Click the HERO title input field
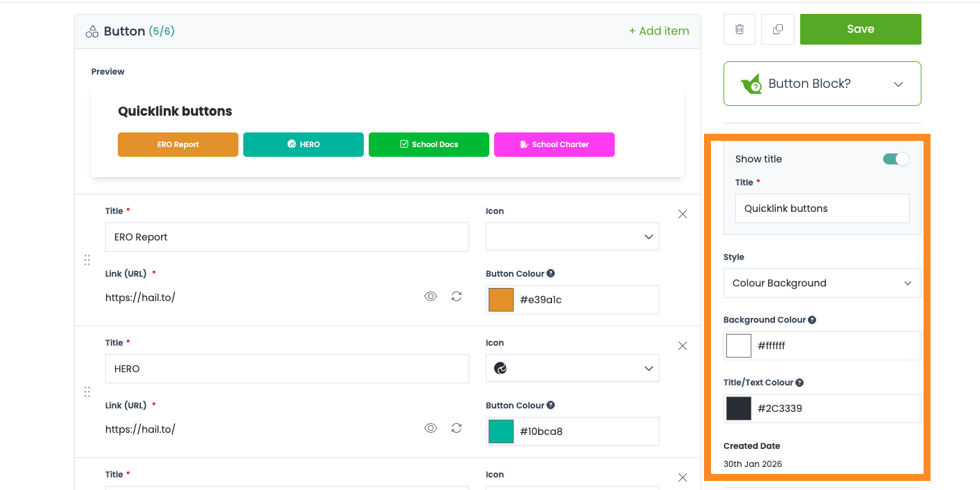This screenshot has width=980, height=490. [287, 369]
